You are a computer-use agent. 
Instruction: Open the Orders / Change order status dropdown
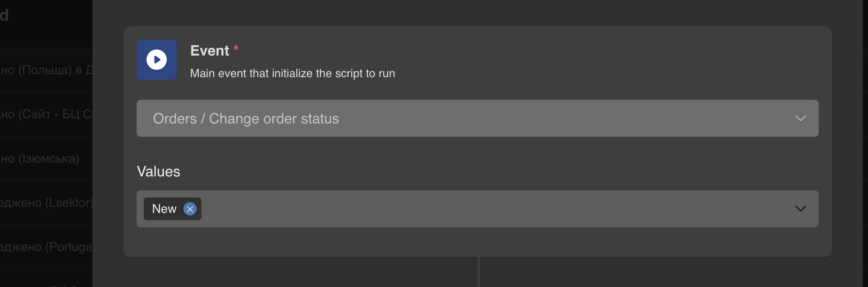(x=462, y=118)
